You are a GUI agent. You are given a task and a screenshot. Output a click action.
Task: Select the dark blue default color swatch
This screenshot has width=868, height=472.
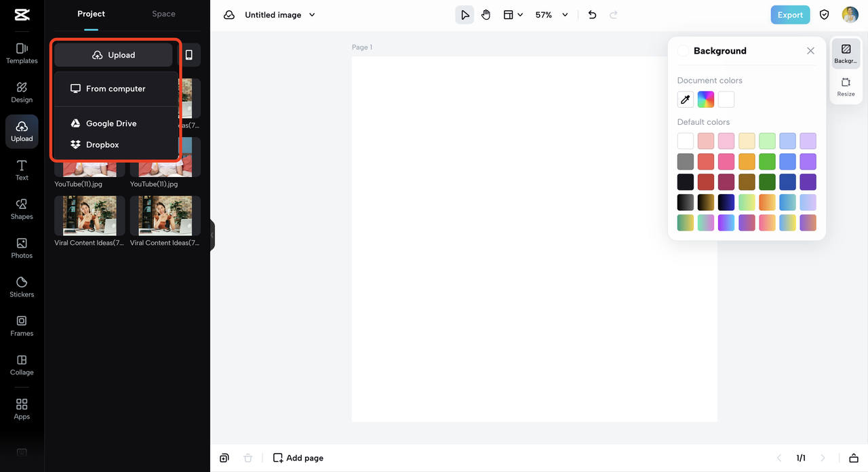787,182
